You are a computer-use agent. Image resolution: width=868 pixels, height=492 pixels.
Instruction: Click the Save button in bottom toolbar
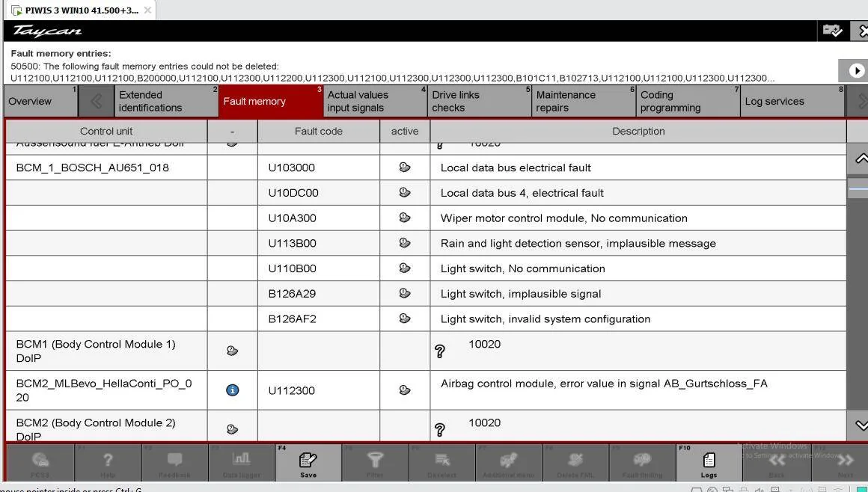(308, 463)
